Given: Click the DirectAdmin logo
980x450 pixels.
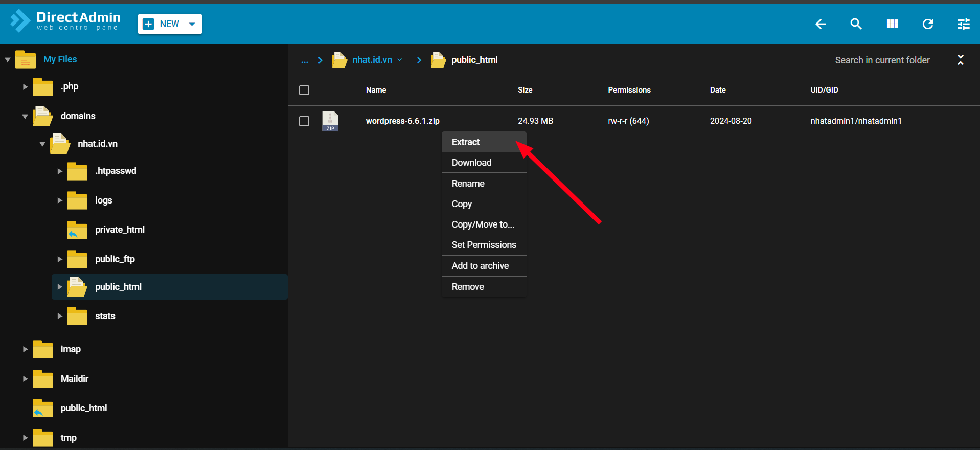Looking at the screenshot, I should tap(65, 21).
